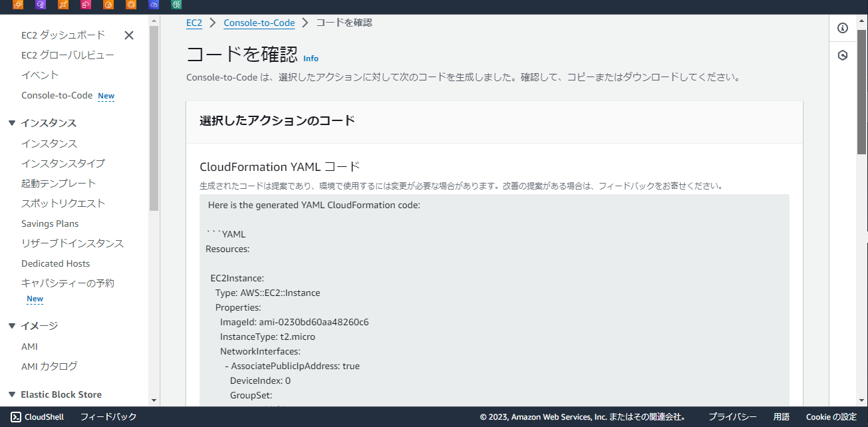Open the orange hexagon service shortcut icon
The image size is (868, 427).
coord(108,5)
